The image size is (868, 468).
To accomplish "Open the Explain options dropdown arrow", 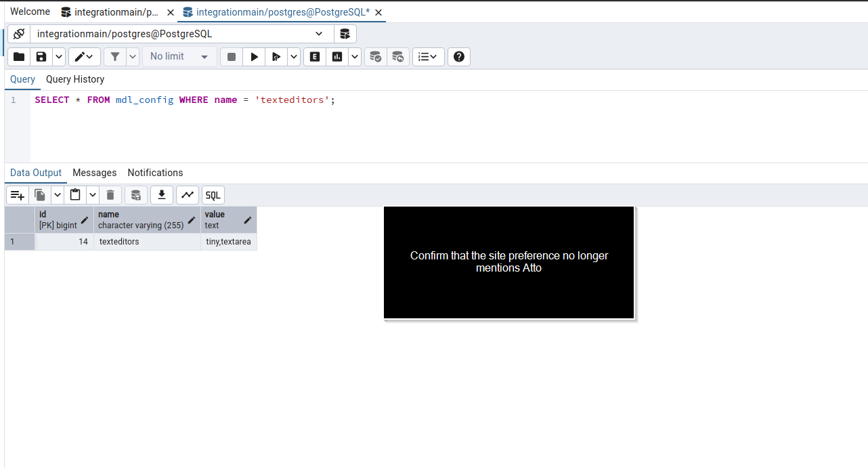I will [355, 57].
